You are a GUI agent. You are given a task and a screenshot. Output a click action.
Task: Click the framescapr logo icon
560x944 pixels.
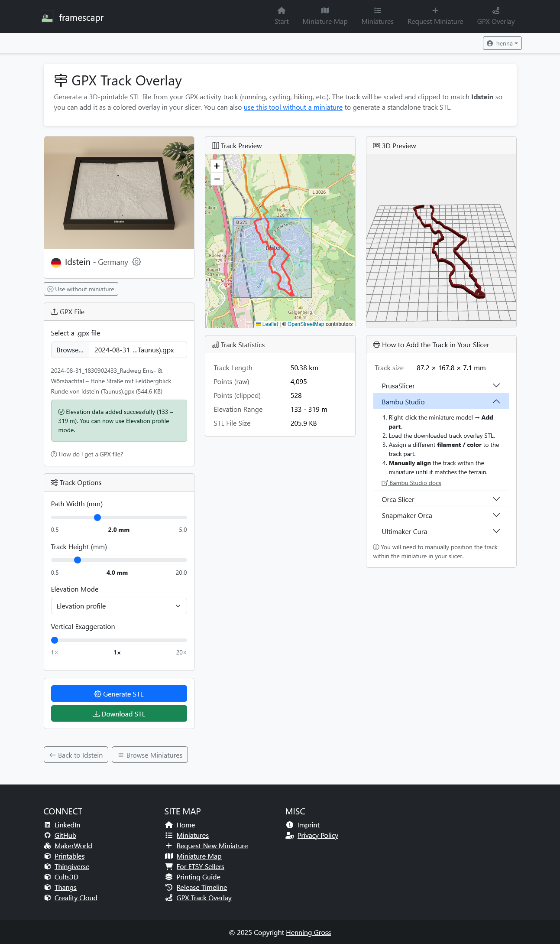(x=47, y=17)
